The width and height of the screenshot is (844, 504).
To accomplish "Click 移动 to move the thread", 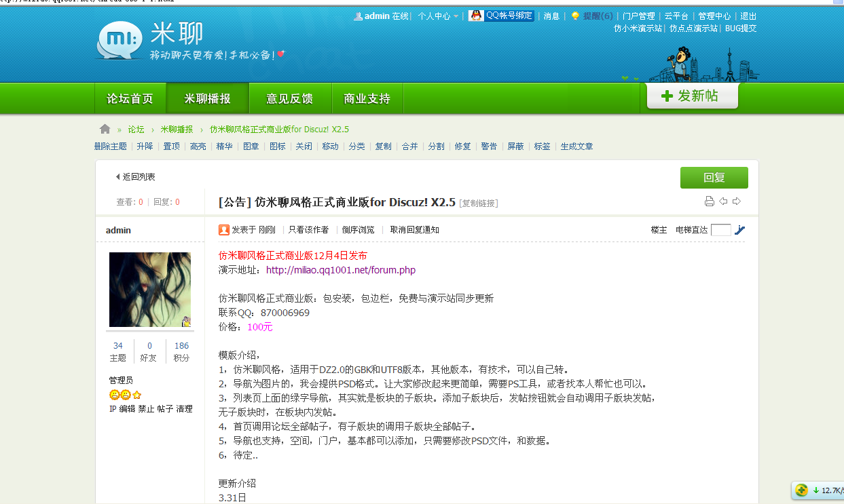I will pos(331,147).
